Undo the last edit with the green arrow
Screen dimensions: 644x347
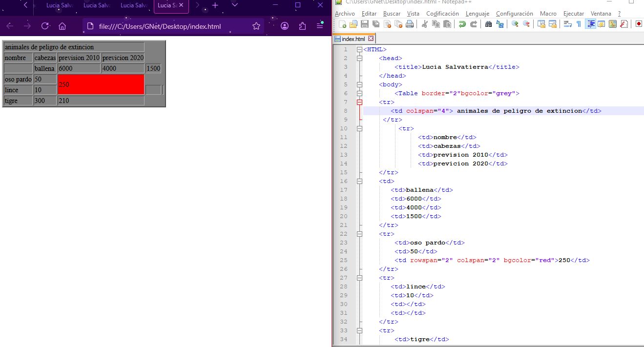tap(462, 24)
